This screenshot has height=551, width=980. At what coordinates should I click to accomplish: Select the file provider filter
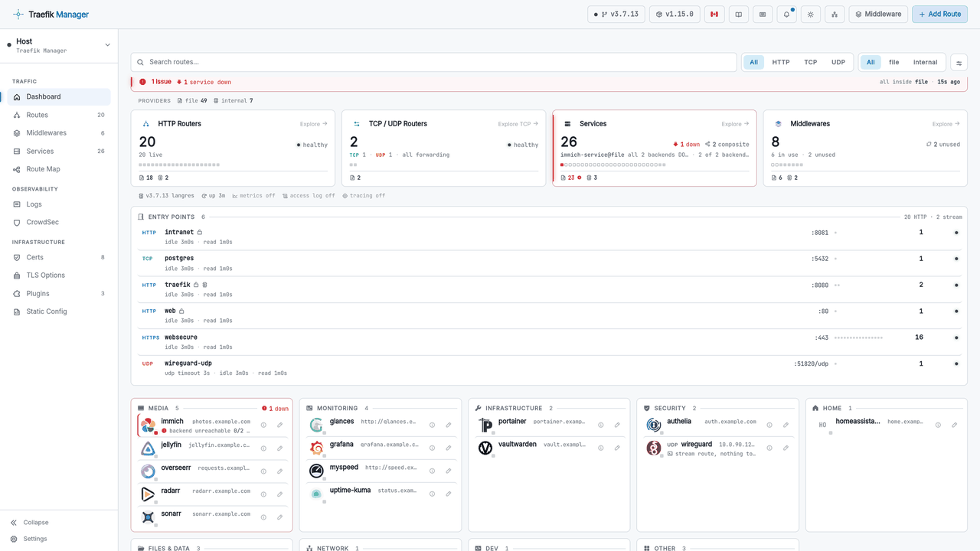[893, 62]
